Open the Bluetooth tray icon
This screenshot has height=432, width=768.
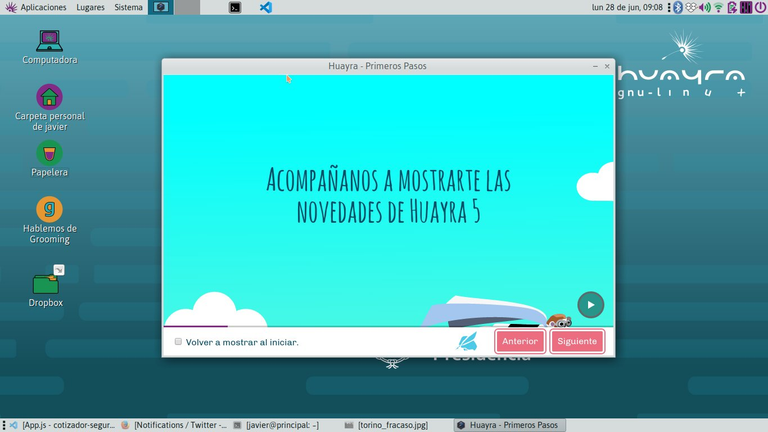(678, 7)
